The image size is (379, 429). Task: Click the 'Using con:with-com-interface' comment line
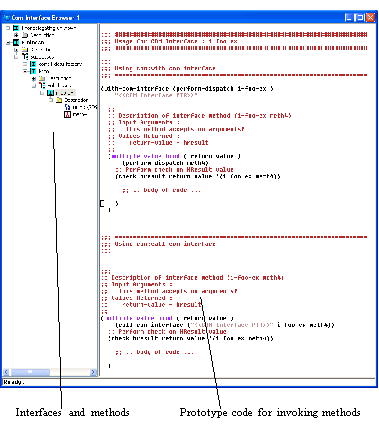click(x=158, y=68)
